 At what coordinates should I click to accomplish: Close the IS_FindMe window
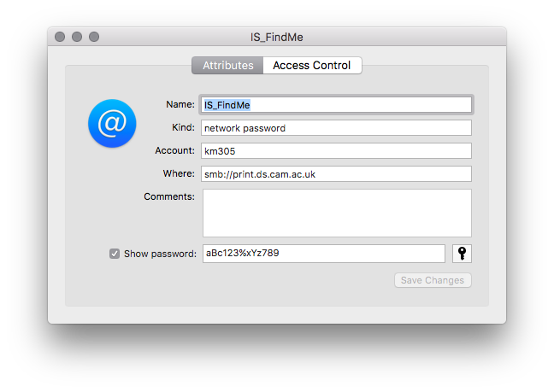(x=60, y=37)
